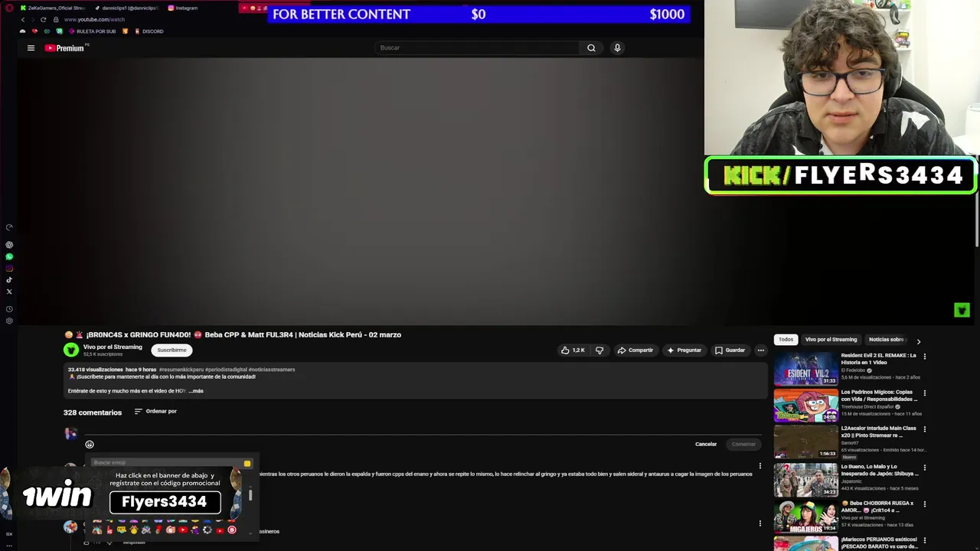Focus the Buscar search field
Screen dimensions: 980x551
(478, 47)
